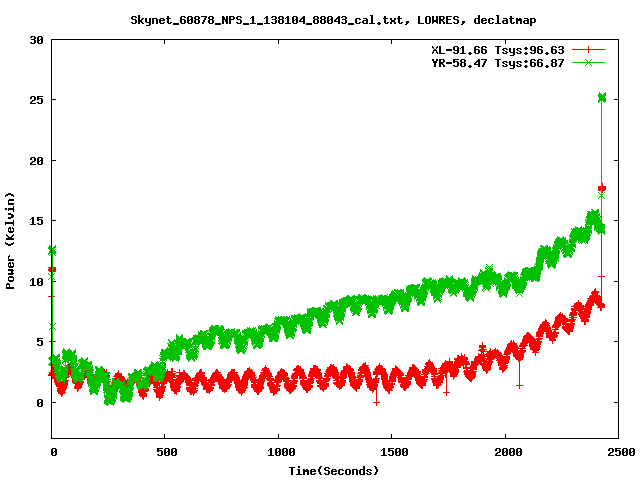The width and height of the screenshot is (640, 480).
Task: Click the x-axis tick label 2500
Action: pos(621,452)
